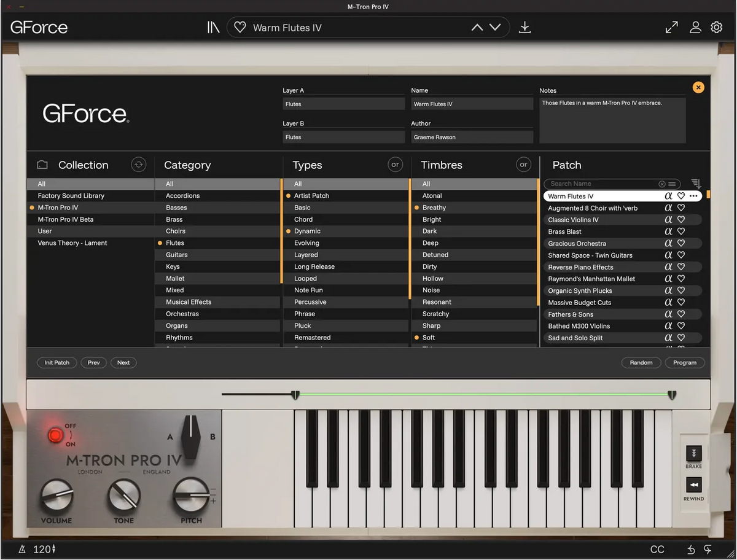The height and width of the screenshot is (560, 737).
Task: Clear the patch search field
Action: tap(661, 184)
